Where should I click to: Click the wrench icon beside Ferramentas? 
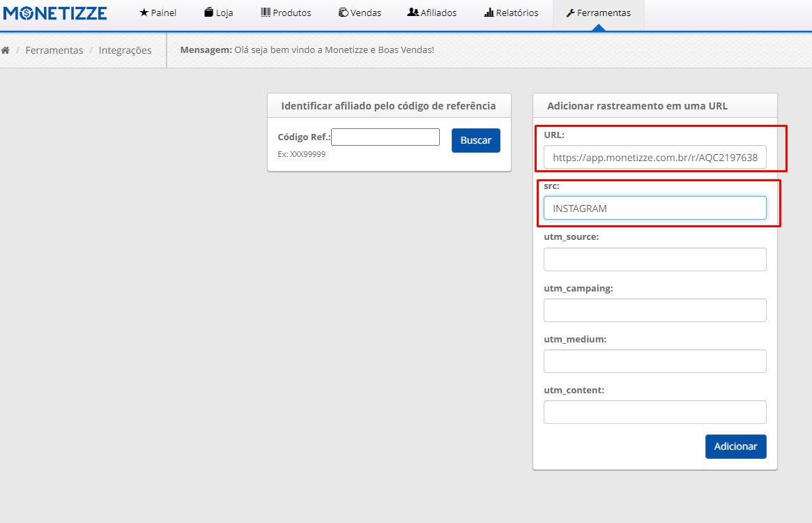point(570,13)
